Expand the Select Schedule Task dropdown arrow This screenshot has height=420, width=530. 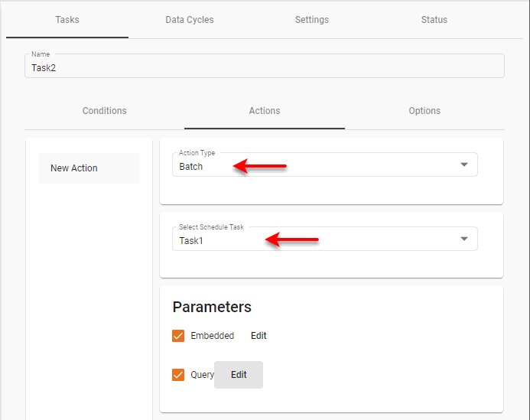463,239
